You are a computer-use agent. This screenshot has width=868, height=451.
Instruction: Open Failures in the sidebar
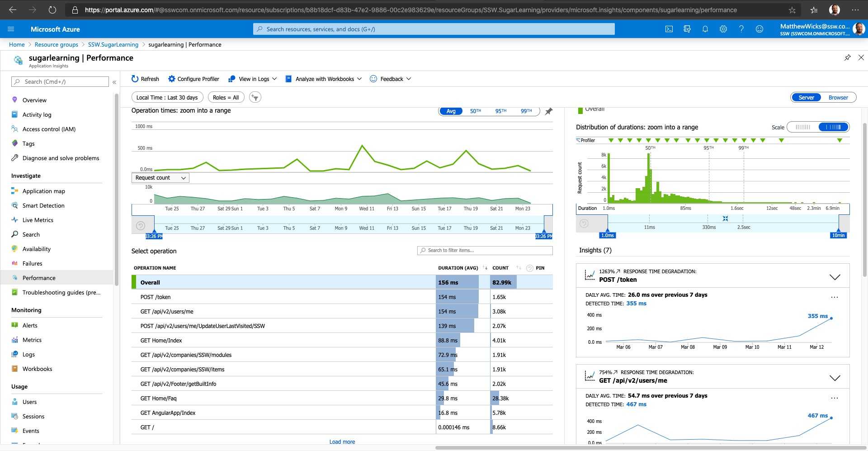32,263
